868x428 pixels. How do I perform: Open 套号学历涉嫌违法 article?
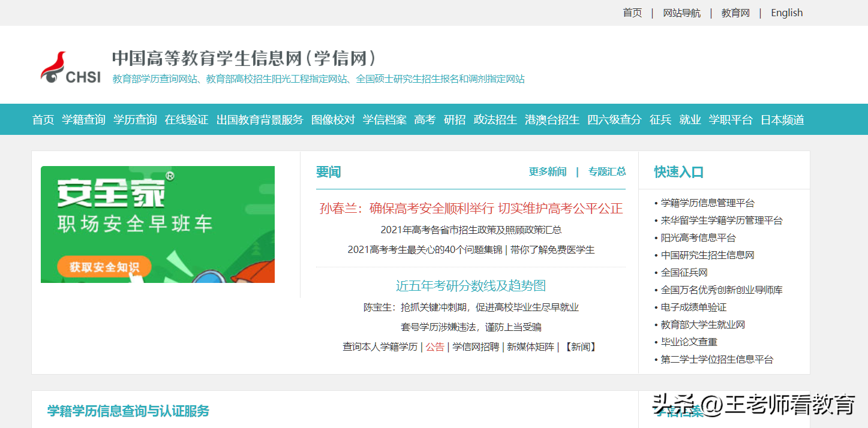(471, 327)
